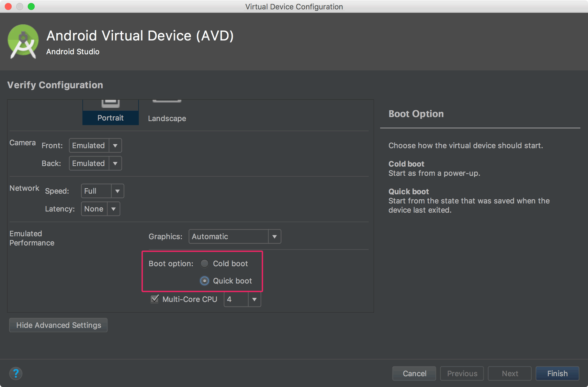This screenshot has height=387, width=588.
Task: Select Portrait orientation
Action: tap(110, 113)
